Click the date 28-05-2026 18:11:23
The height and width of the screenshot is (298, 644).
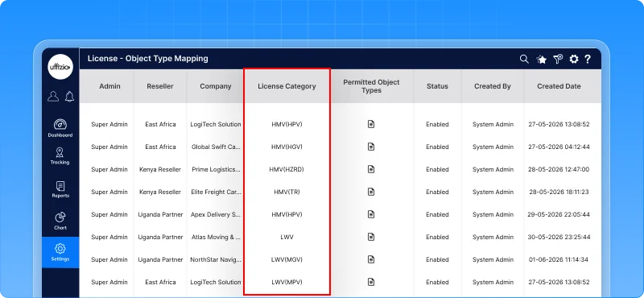pyautogui.click(x=559, y=192)
